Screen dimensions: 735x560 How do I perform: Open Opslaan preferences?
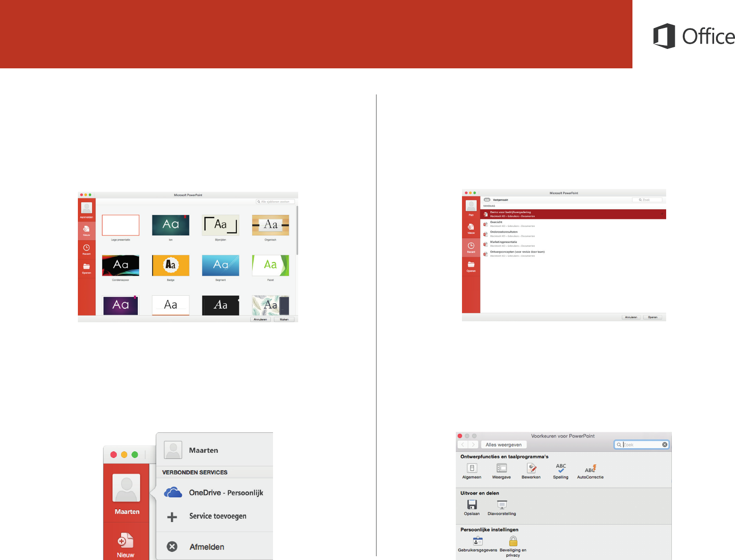(472, 508)
